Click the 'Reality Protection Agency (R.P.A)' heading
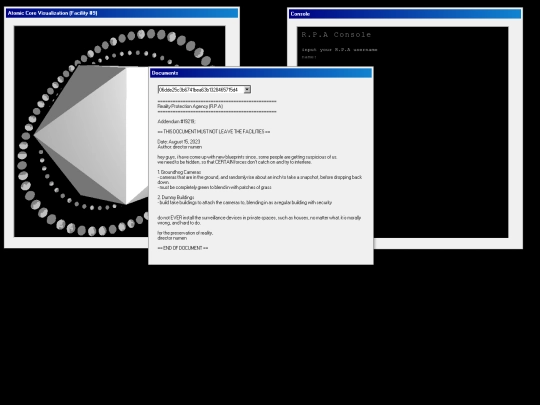 (x=190, y=106)
